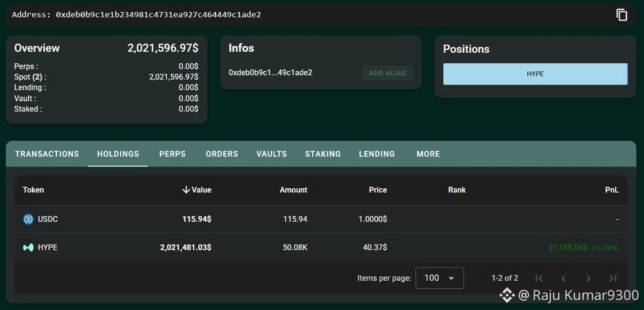
Task: Go to next page of holdings
Action: point(588,278)
